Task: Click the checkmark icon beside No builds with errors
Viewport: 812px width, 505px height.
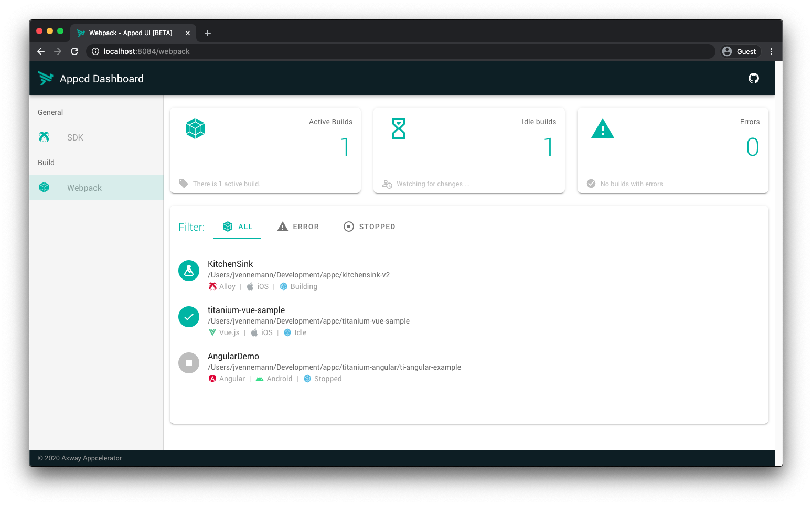Action: (591, 184)
